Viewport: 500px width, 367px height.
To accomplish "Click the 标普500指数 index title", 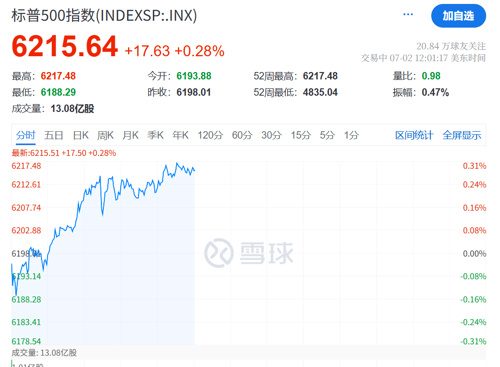I will tap(54, 15).
